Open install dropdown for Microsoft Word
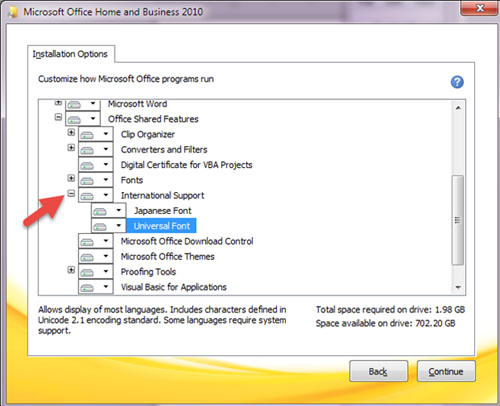 pos(83,105)
